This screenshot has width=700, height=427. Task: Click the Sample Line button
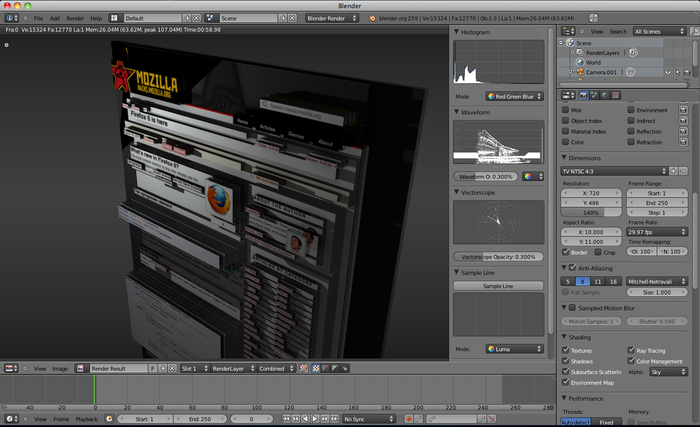coord(498,286)
